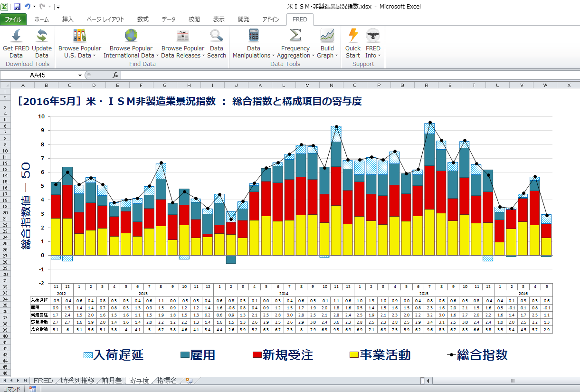Switch to the データ ribbon tab
Screen dimensions: 580x392
click(x=169, y=19)
